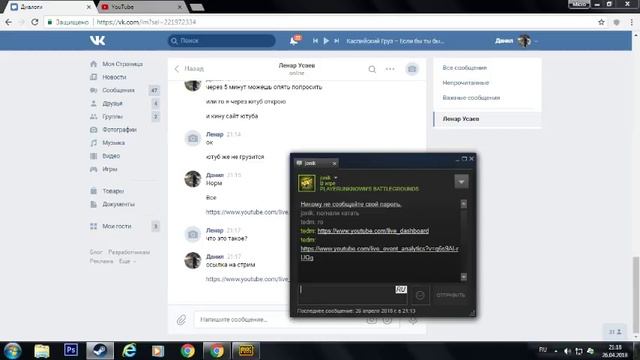Screen dimensions: 640x360
Task: Skip to previous track in VK header player
Action: 316,41
